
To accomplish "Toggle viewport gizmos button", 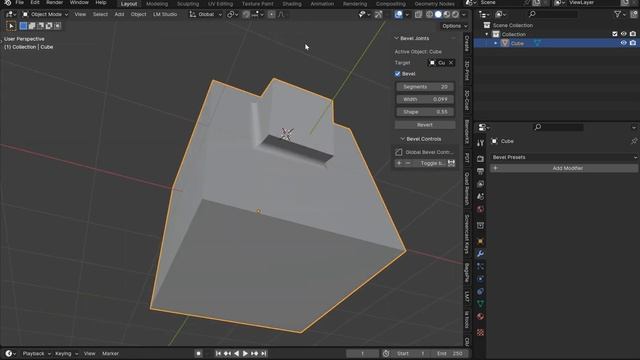I will (378, 14).
